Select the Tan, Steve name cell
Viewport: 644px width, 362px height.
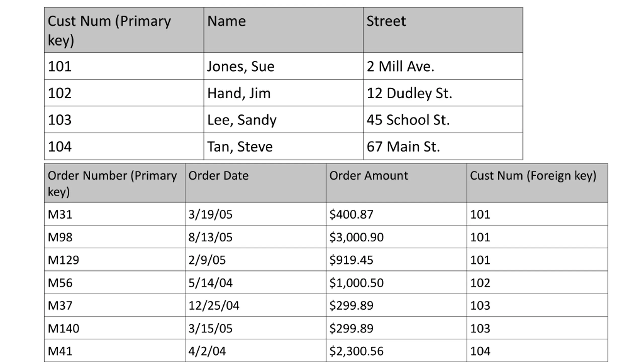(283, 147)
